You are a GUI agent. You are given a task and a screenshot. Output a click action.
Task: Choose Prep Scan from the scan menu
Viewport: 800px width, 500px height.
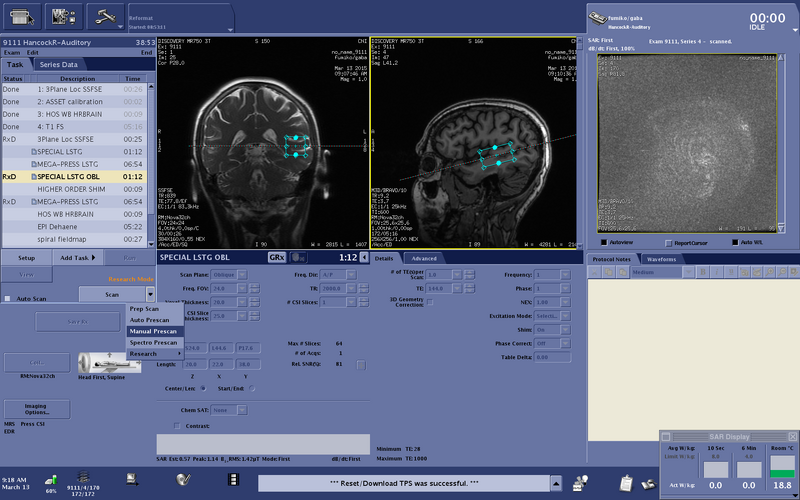tap(155, 309)
